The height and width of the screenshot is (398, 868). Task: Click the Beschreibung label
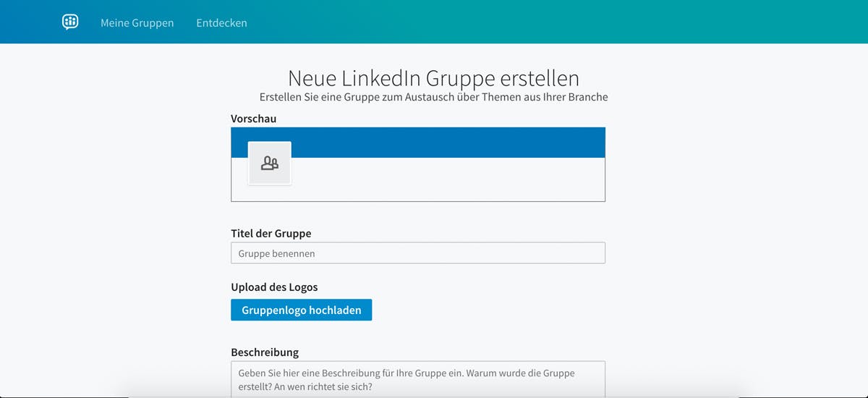[265, 352]
